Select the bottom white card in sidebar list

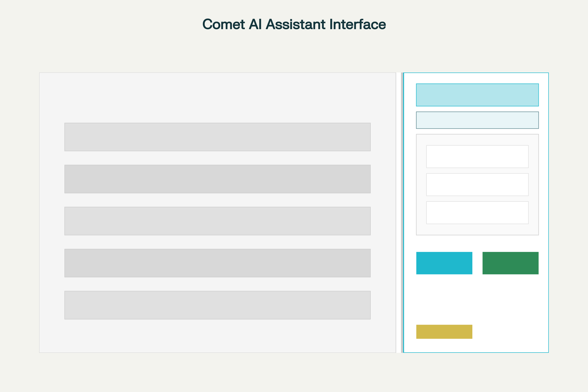pyautogui.click(x=477, y=212)
